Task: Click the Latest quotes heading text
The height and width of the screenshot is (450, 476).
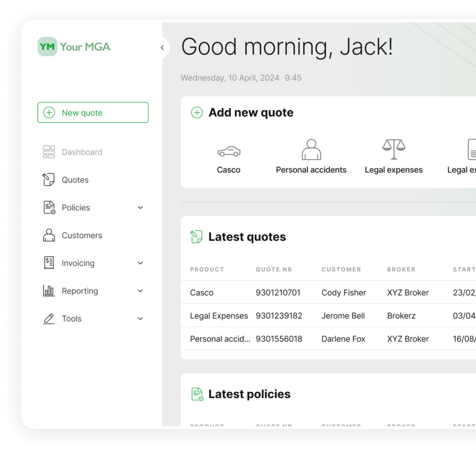Action: [x=247, y=237]
